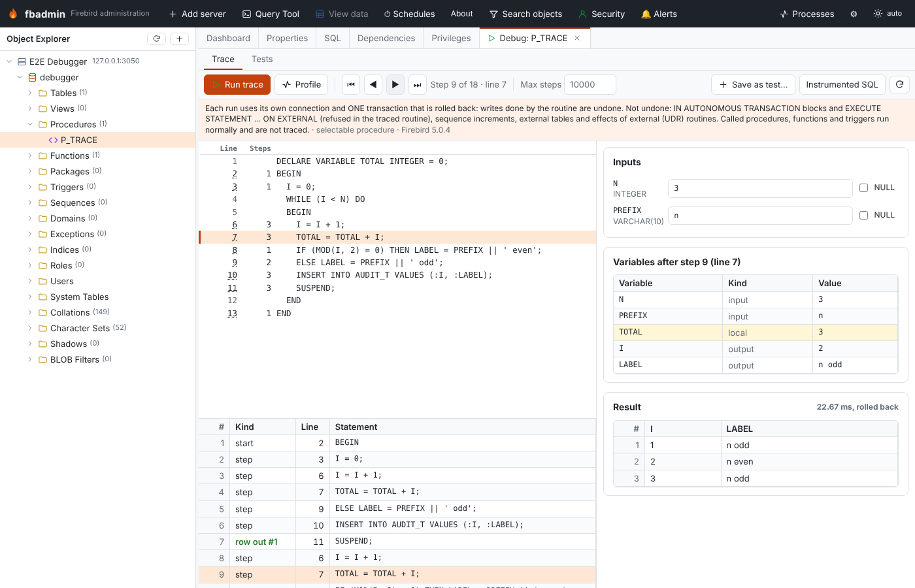Check the NULL box for PREFIX
Screen dimensions: 915x588
[x=863, y=215]
